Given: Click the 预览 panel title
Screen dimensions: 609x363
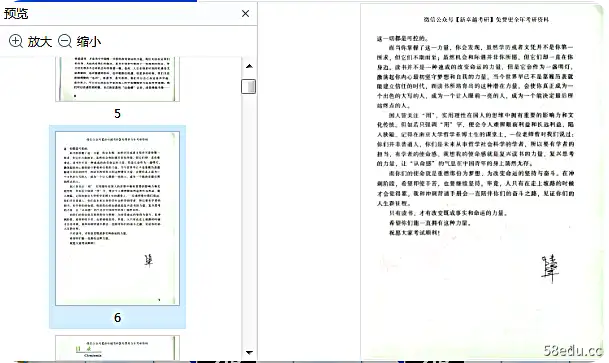Looking at the screenshot, I should click(16, 14).
